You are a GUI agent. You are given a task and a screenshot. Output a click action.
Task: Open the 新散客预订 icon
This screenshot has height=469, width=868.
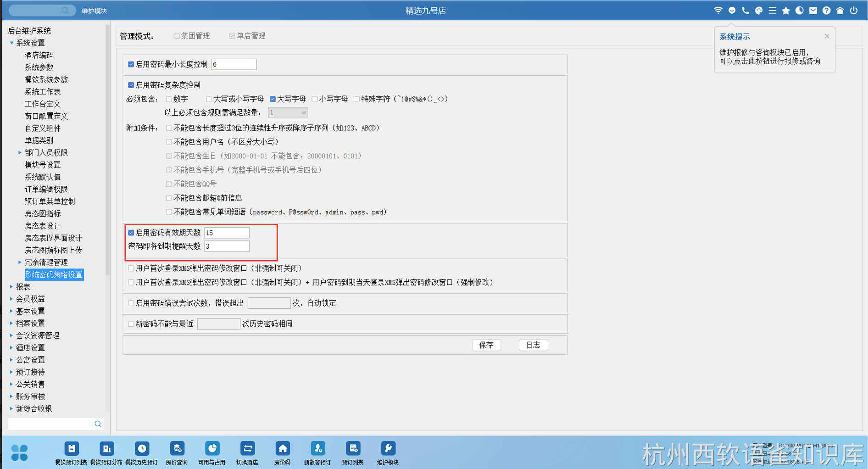317,449
